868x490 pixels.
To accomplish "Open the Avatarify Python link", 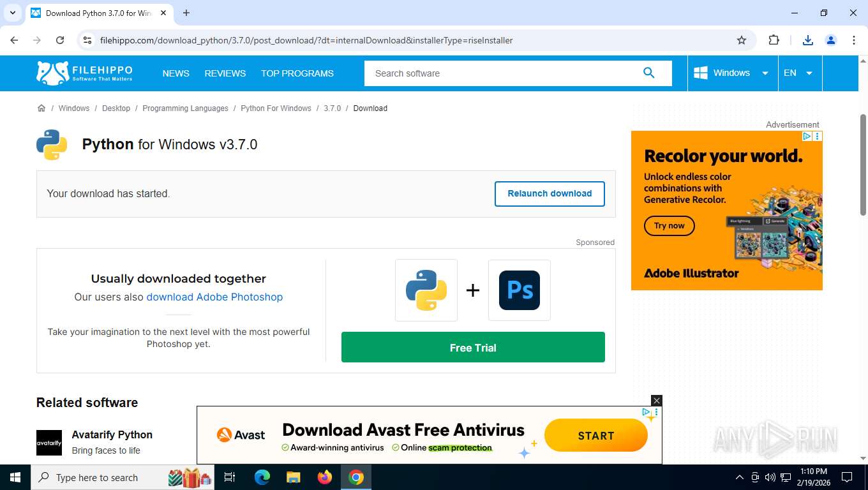I will pyautogui.click(x=112, y=434).
